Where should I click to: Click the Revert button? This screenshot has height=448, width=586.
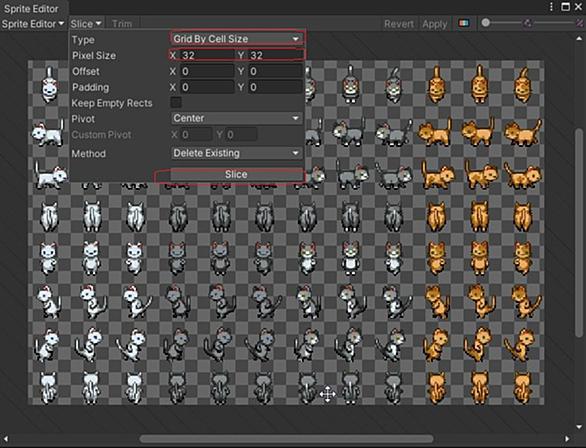point(399,24)
